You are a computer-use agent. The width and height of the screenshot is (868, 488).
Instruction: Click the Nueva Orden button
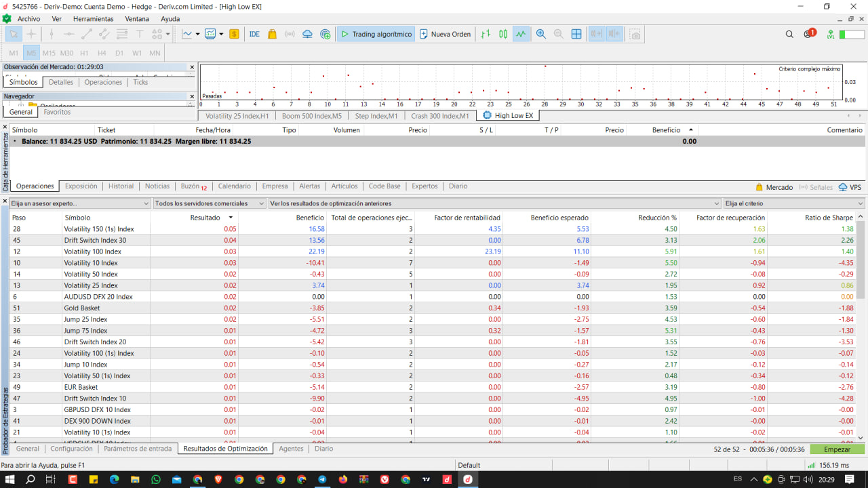445,34
